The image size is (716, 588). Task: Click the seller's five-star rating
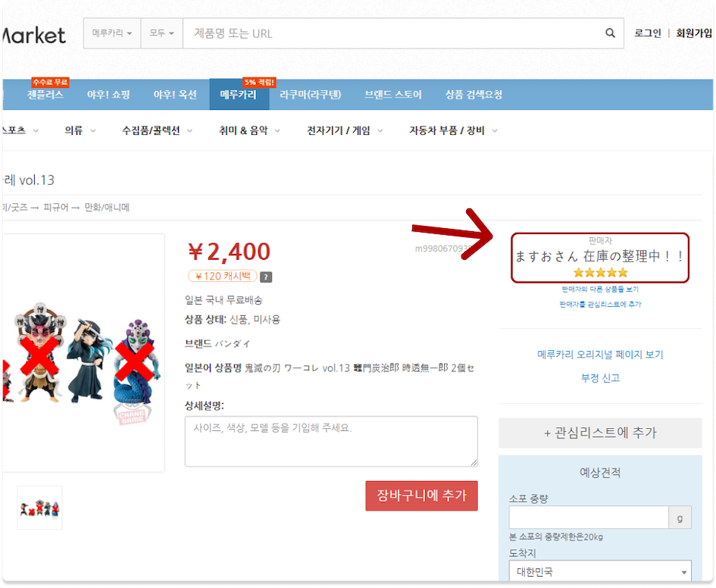600,273
